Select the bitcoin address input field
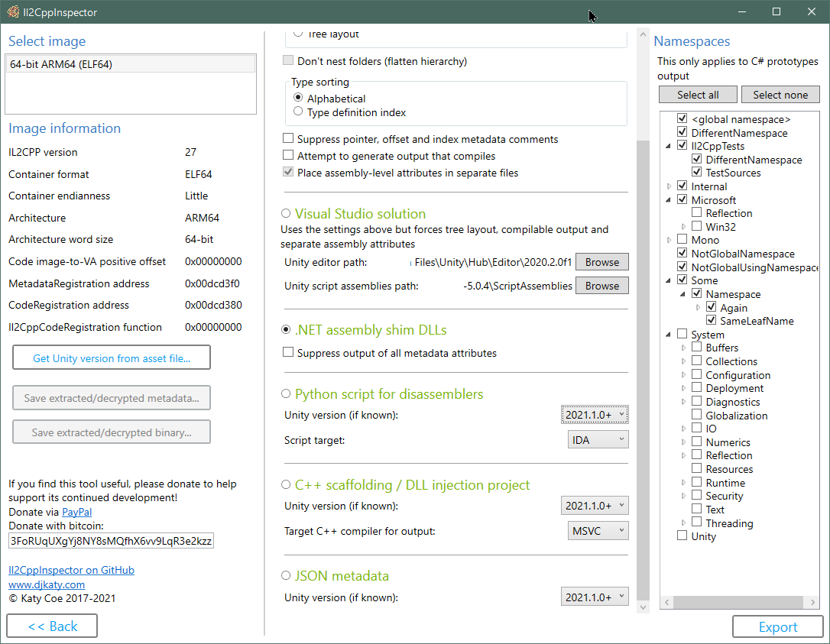The width and height of the screenshot is (830, 644). (111, 541)
